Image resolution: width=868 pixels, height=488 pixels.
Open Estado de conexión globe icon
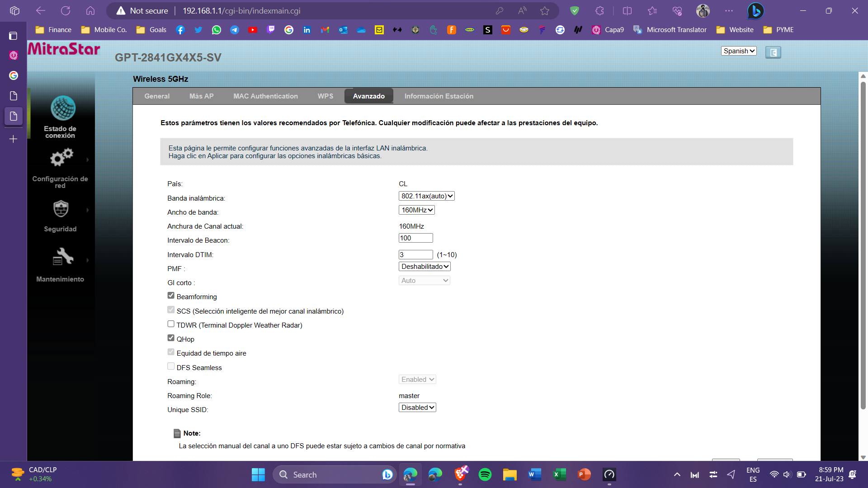click(x=63, y=108)
